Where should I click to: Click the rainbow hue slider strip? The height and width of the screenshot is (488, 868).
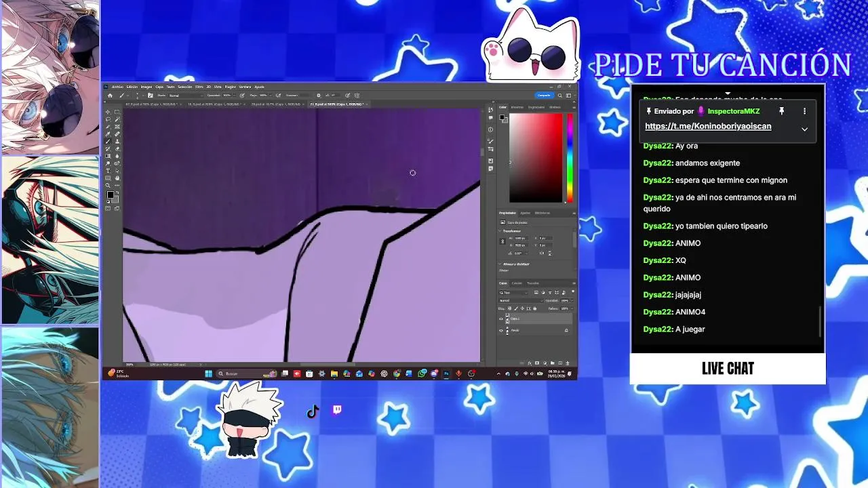570,158
